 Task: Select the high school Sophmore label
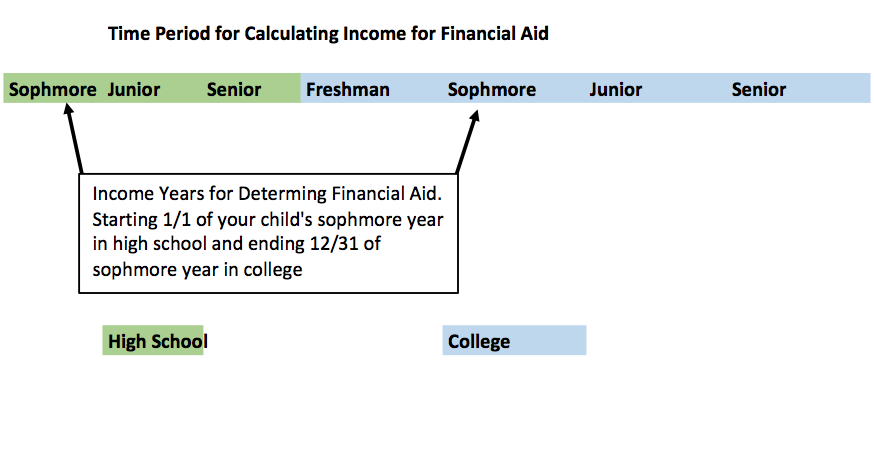[x=52, y=89]
